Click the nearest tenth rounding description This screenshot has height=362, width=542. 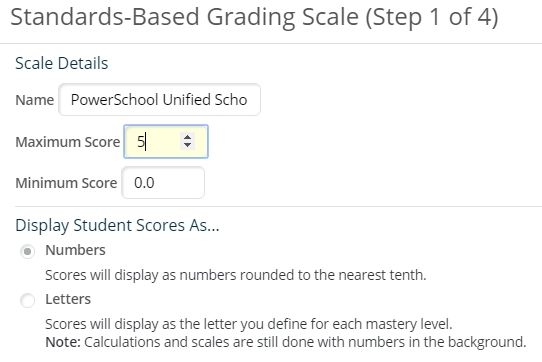click(236, 275)
